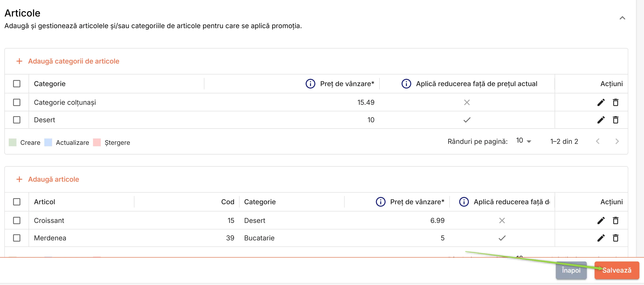This screenshot has height=285, width=644.
Task: Check the Desert category row checkbox
Action: click(17, 120)
